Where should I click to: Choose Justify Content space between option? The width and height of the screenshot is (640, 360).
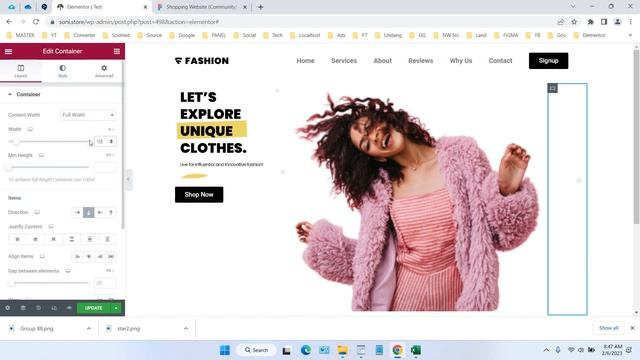pyautogui.click(x=71, y=239)
